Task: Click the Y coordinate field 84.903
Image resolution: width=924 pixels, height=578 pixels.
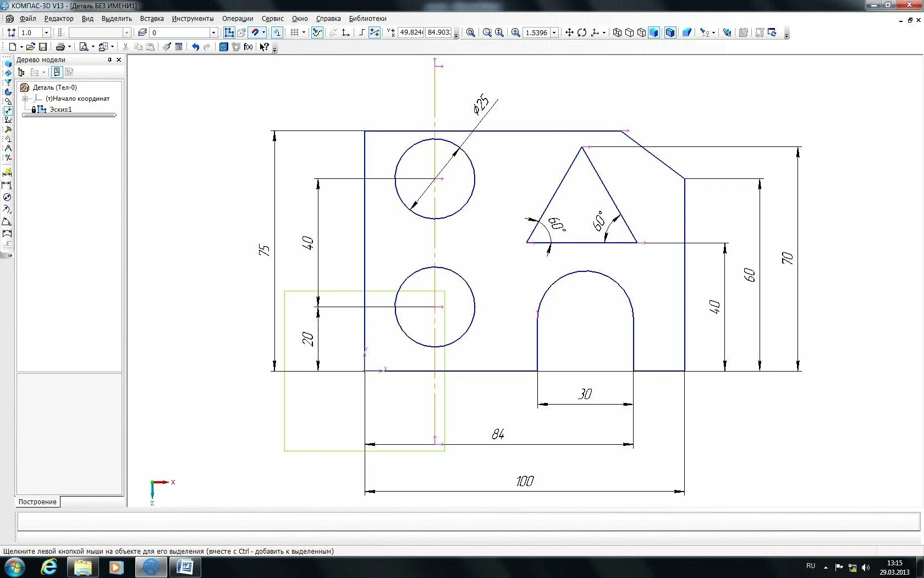Action: 439,32
